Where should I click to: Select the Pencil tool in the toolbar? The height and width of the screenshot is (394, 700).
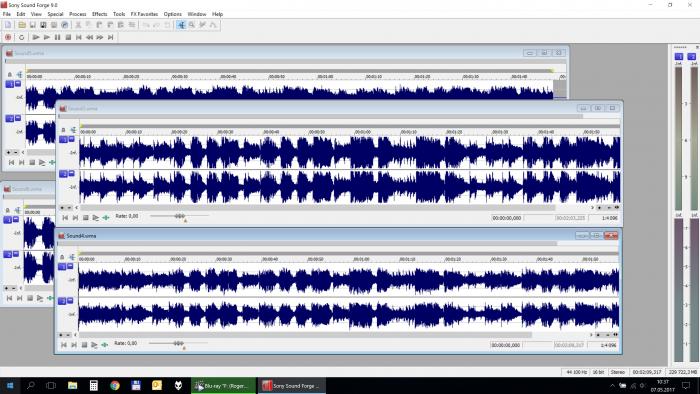[x=202, y=25]
